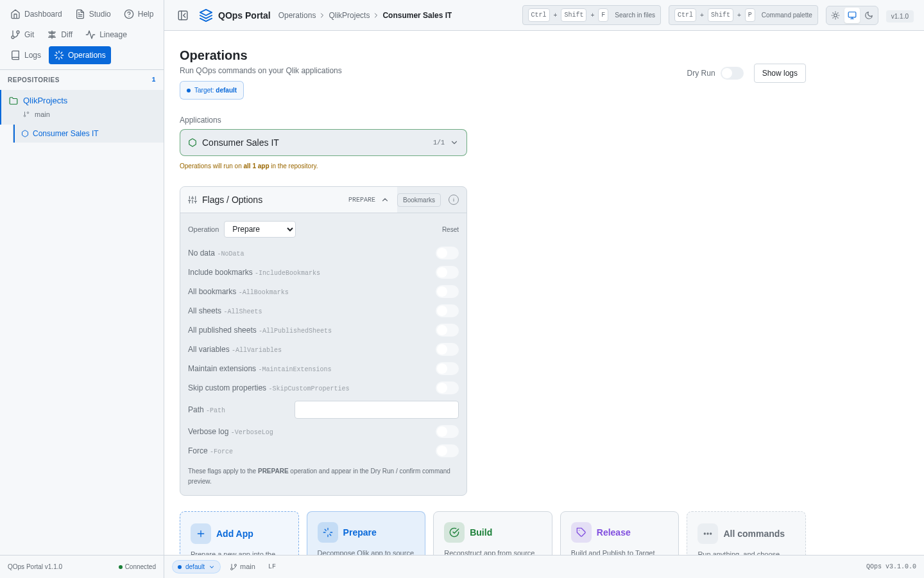Open default target dropdown in status bar
Image resolution: width=924 pixels, height=578 pixels.
pos(196,567)
